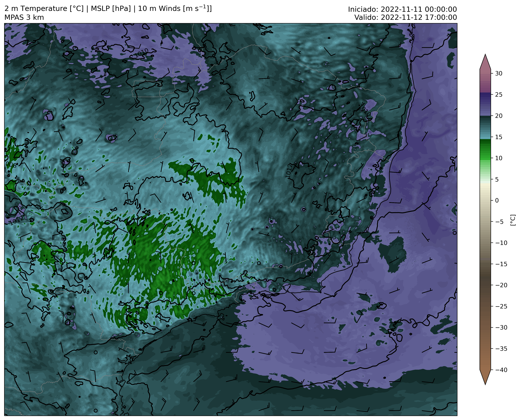Click the plot title '2 m Temperature [°C] | MSLP [hPa]'
The image size is (520, 420).
(68, 9)
